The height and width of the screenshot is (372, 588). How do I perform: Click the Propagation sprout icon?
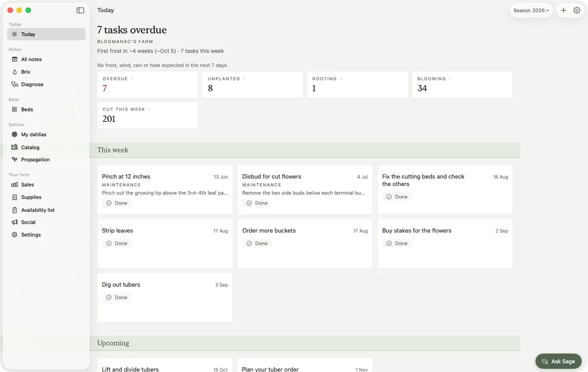point(15,160)
